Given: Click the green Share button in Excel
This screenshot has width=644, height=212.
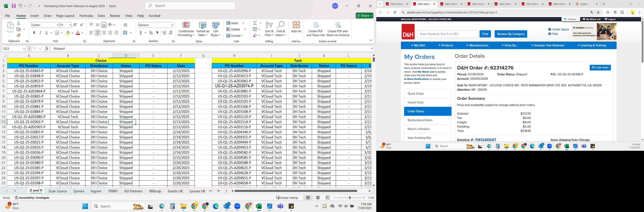Looking at the screenshot, I should (365, 16).
